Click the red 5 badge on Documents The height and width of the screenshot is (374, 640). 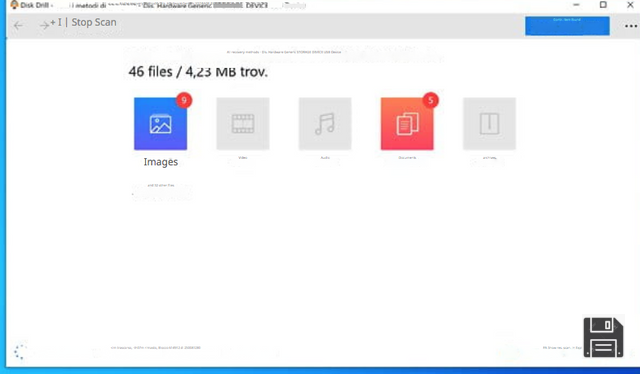coord(430,100)
